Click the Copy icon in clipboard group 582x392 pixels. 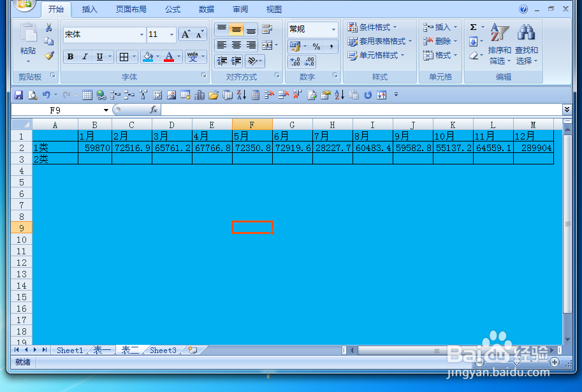click(x=48, y=41)
